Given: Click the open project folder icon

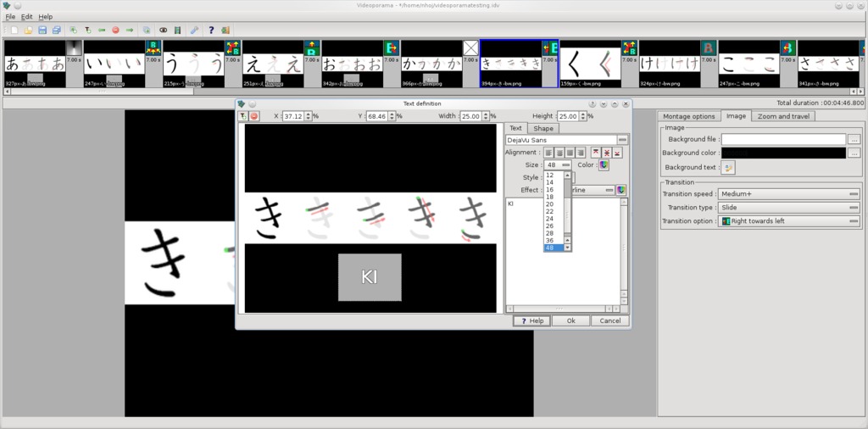Looking at the screenshot, I should tap(28, 30).
